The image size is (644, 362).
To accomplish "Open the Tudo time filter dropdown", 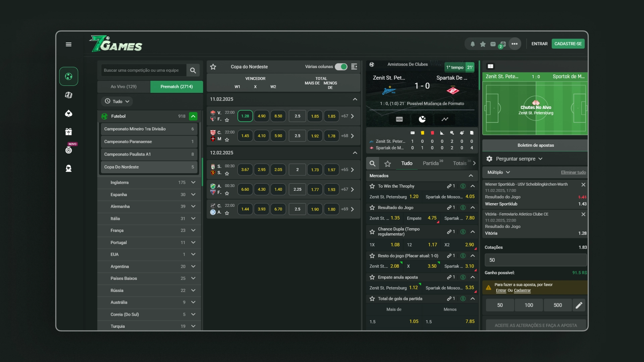I will [x=117, y=101].
